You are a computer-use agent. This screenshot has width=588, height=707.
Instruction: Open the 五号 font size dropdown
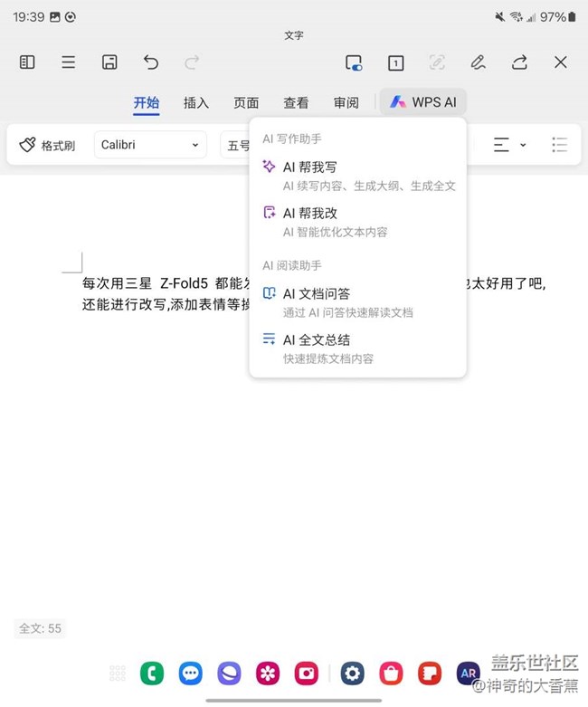tap(237, 145)
